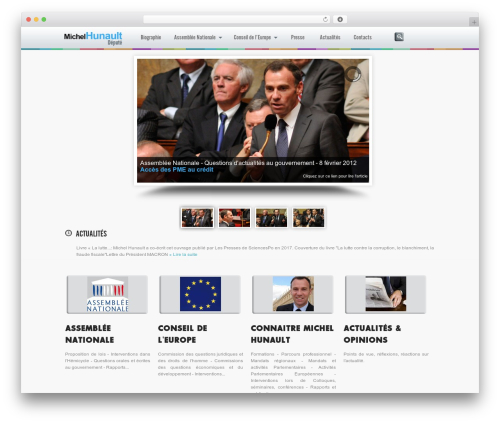The width and height of the screenshot is (500, 423).
Task: Click the clock icon beside Actualités heading
Action: tap(68, 233)
